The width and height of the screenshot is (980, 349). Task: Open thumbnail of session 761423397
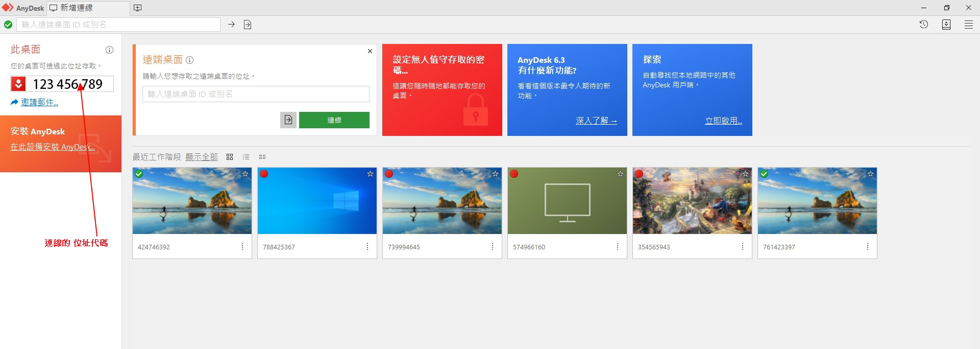click(817, 201)
